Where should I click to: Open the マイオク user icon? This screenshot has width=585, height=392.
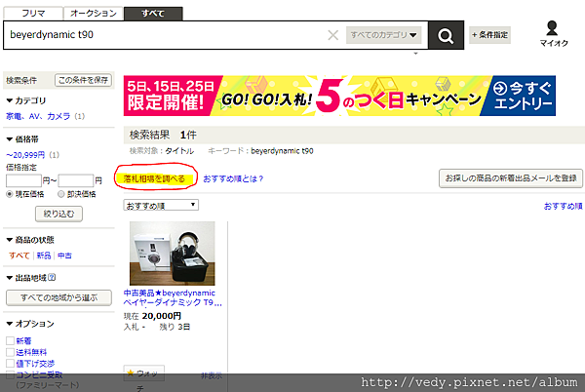[554, 33]
